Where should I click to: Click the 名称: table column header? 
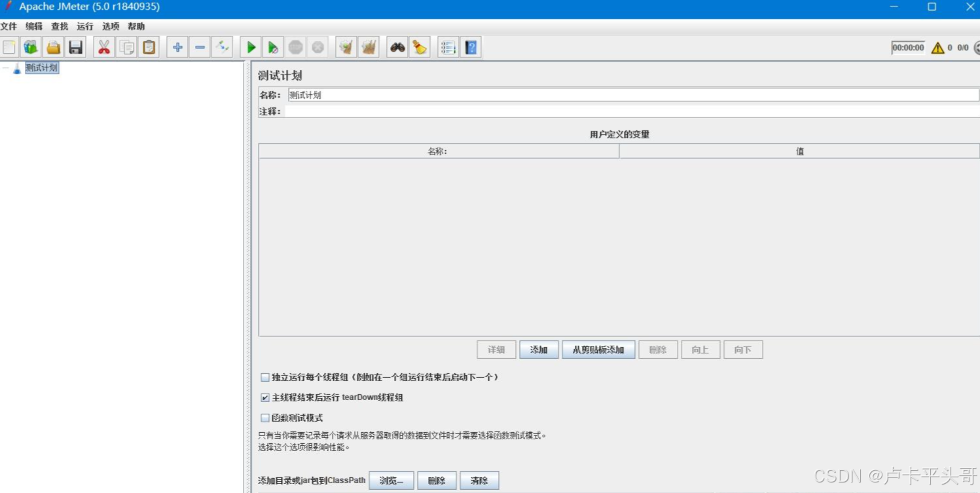pos(439,151)
